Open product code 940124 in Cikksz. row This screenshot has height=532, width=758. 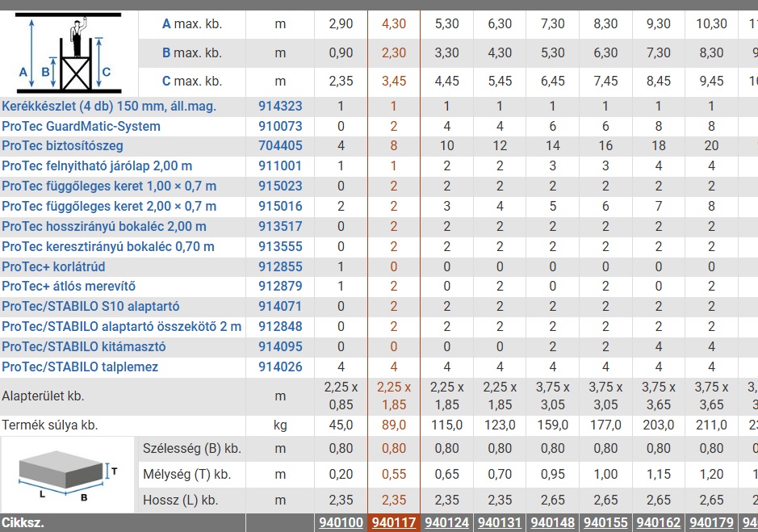pos(446,523)
